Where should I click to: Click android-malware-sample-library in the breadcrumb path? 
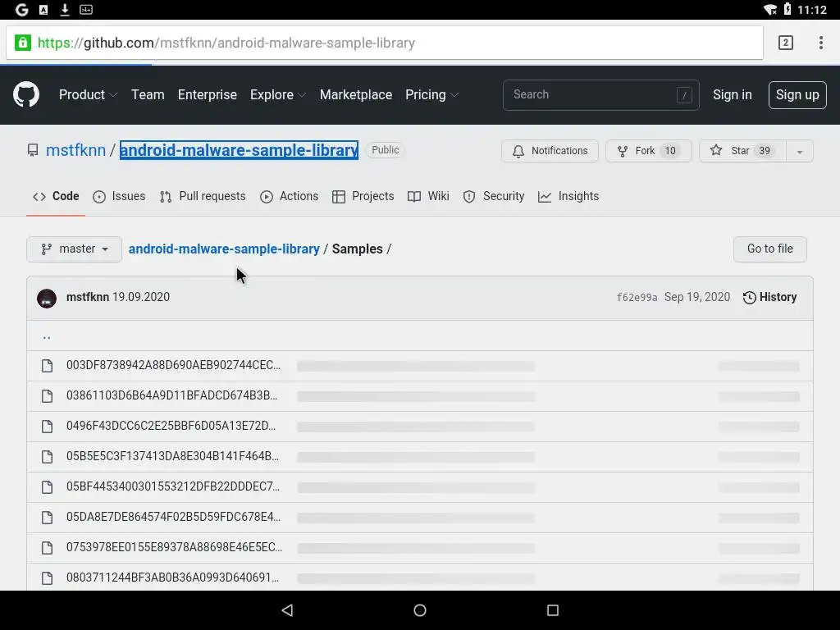pyautogui.click(x=224, y=249)
